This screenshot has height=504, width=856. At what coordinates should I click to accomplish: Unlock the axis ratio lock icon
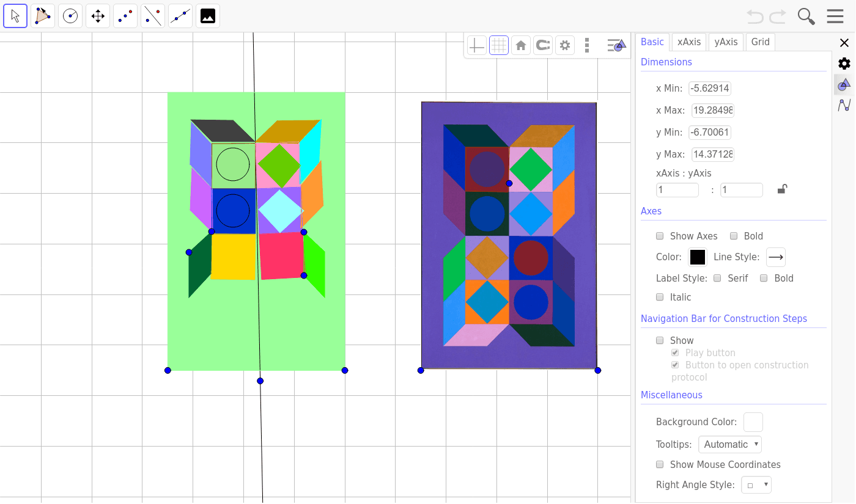click(x=782, y=189)
